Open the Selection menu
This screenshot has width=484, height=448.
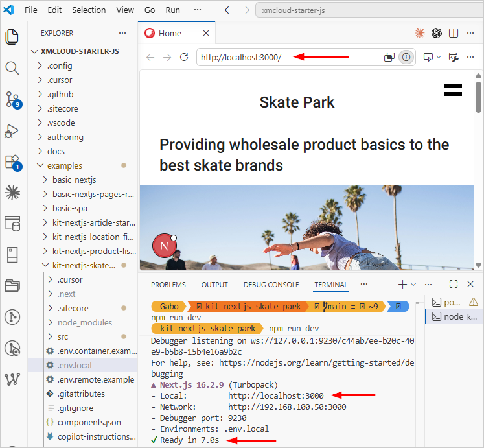pos(89,10)
